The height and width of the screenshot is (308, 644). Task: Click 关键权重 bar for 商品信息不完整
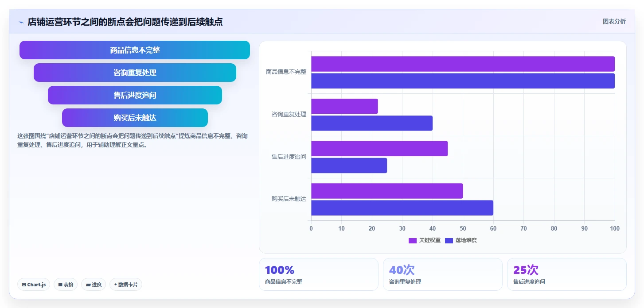(463, 64)
